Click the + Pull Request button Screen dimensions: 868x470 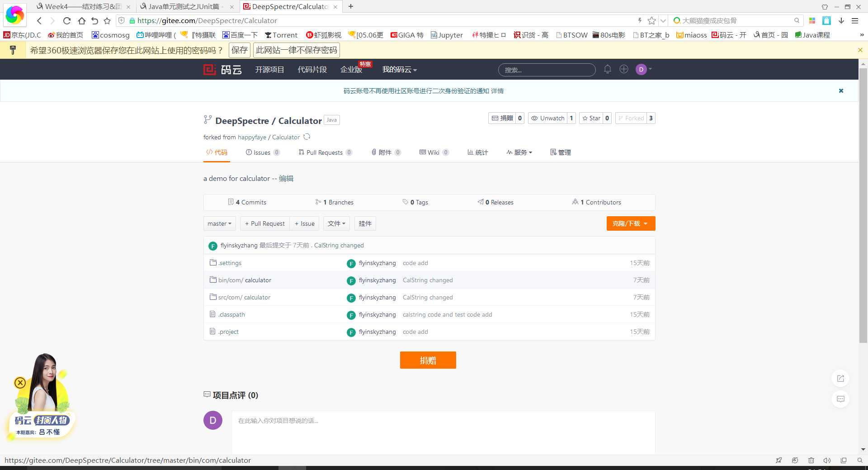(264, 223)
